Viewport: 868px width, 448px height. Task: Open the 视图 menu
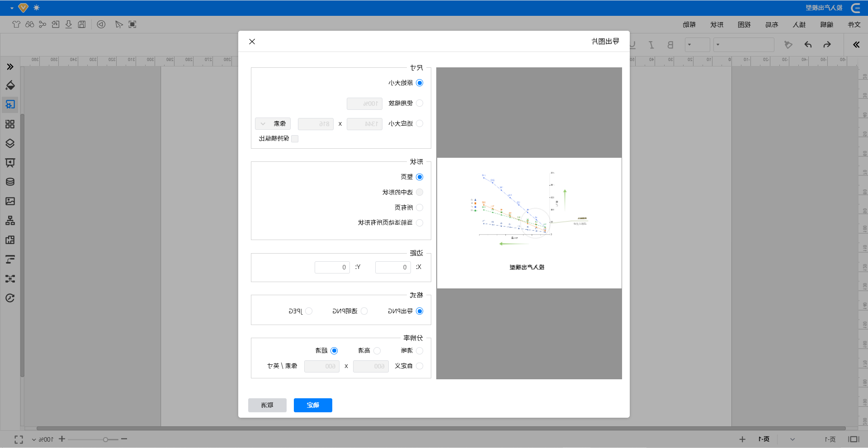point(744,24)
